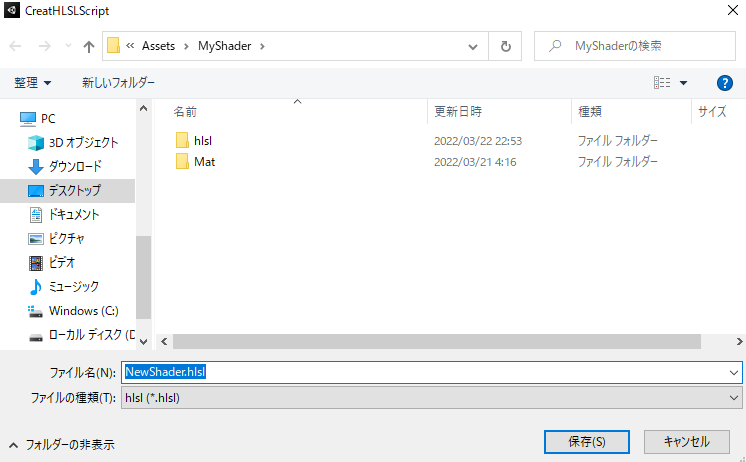Click the sidebar scroll down arrow
The width and height of the screenshot is (746, 462).
tap(143, 341)
